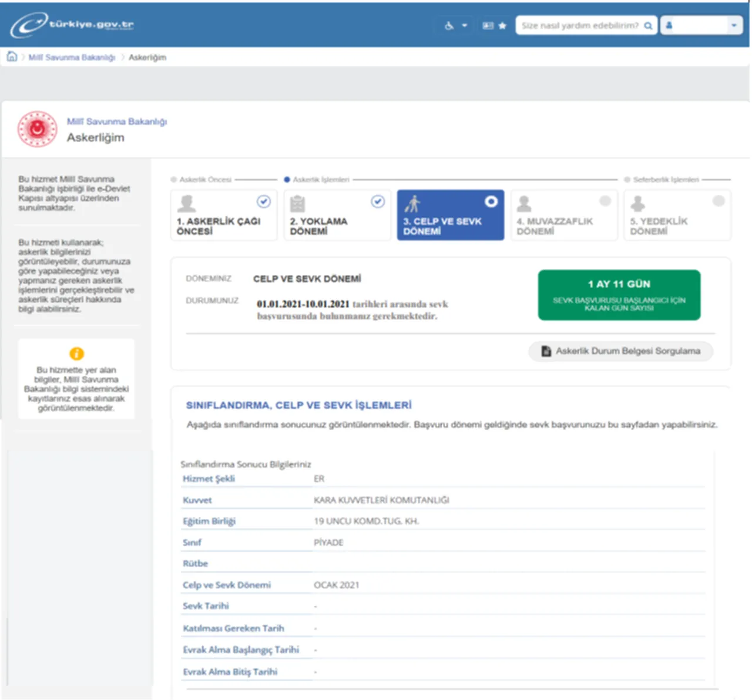
Task: Click the Millî Savunma Bakanlığı red emblem
Action: tap(38, 129)
